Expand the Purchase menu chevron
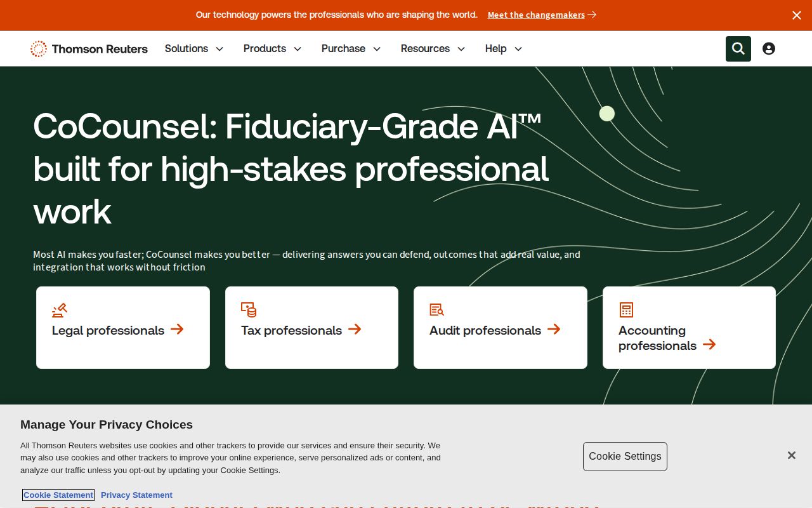The height and width of the screenshot is (508, 812). (x=377, y=49)
